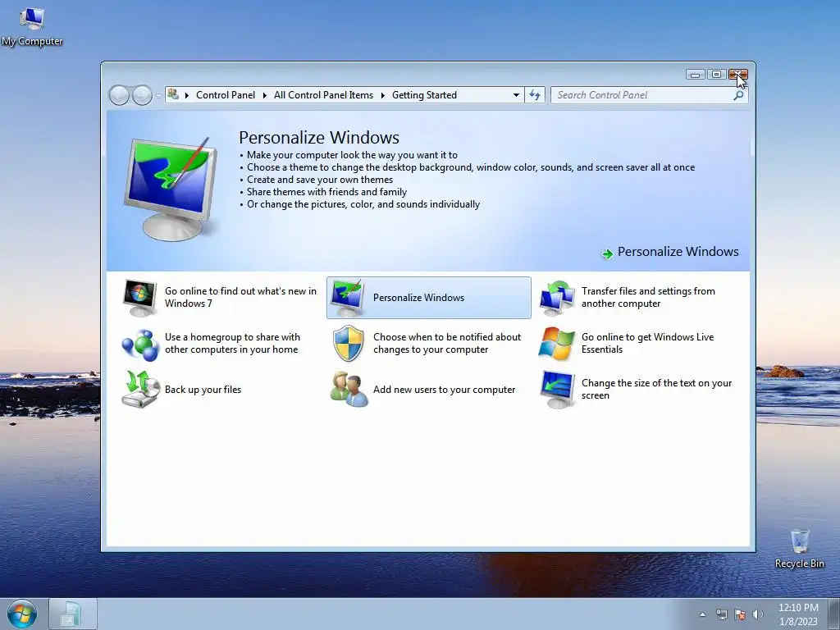Click the User Account Control shield icon
The height and width of the screenshot is (630, 840).
point(348,344)
